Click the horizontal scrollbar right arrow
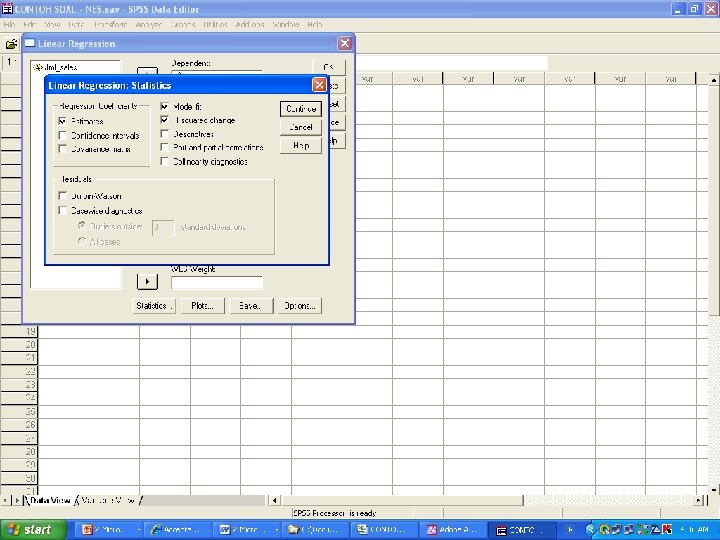 698,500
